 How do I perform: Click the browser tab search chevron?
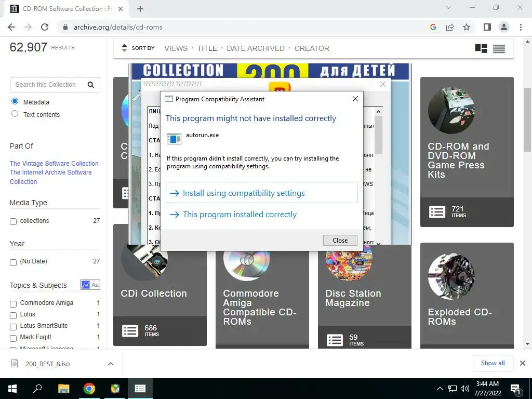[x=448, y=7]
